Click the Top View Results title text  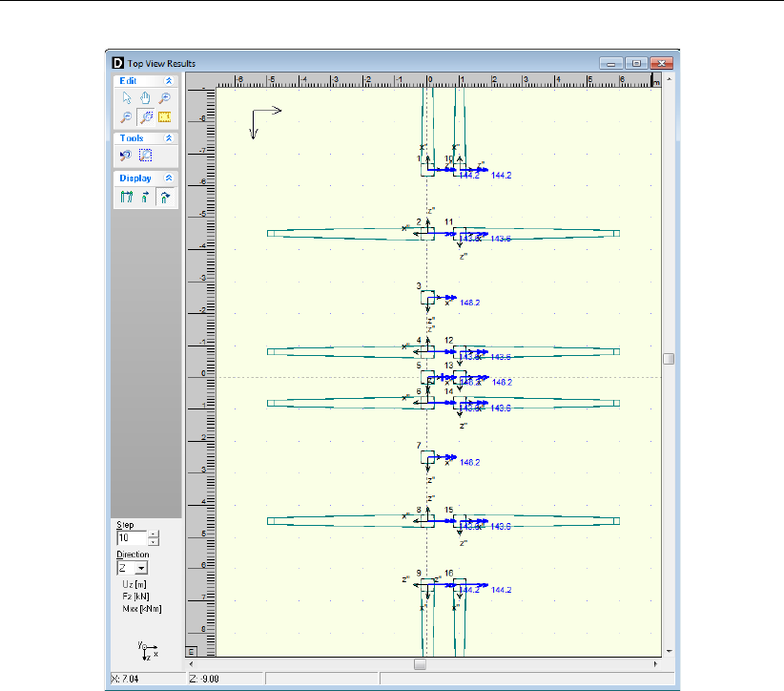tap(161, 64)
